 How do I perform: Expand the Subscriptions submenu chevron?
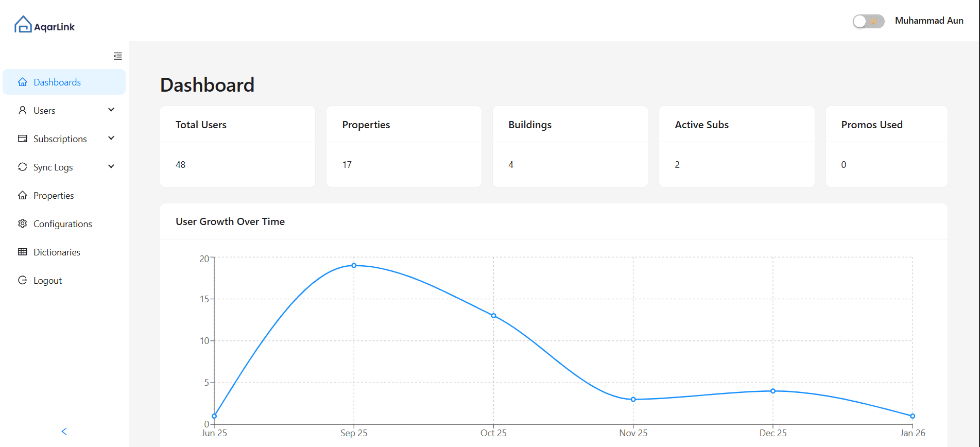[x=111, y=139]
